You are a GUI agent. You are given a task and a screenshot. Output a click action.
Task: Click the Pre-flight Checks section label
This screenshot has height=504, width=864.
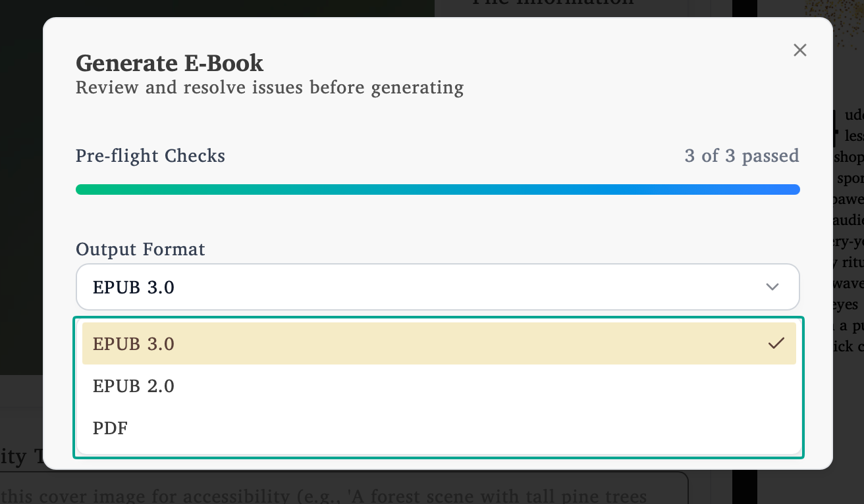tap(150, 156)
